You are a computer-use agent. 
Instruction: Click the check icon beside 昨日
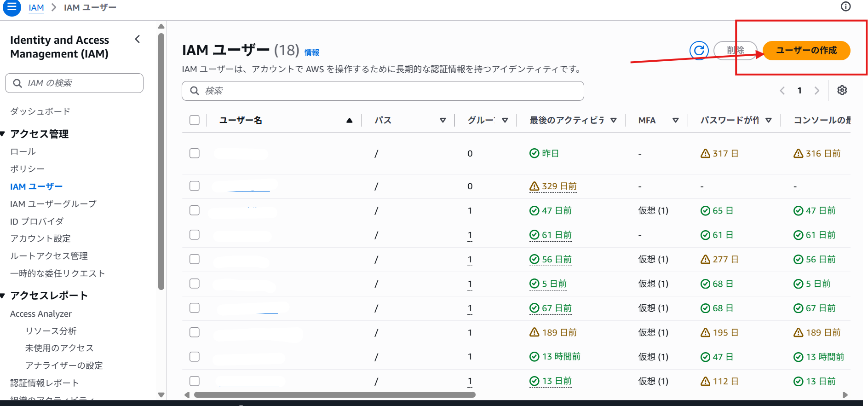coord(534,153)
